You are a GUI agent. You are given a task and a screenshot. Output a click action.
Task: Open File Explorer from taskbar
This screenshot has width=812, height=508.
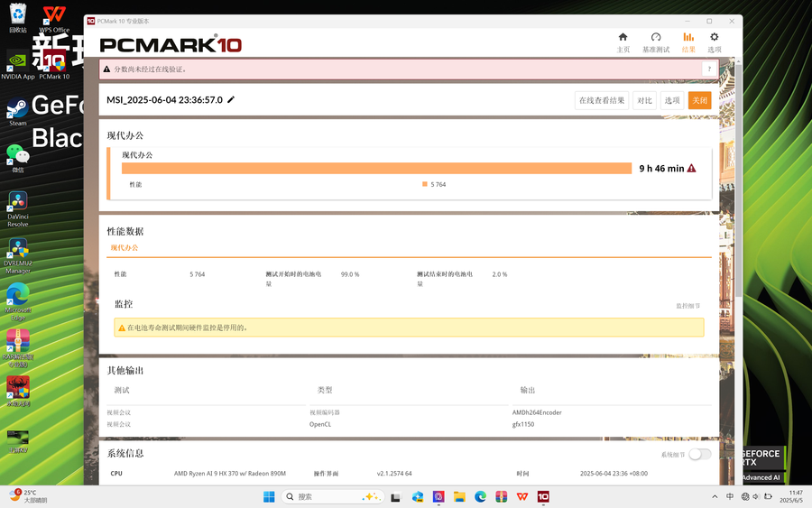click(x=459, y=496)
